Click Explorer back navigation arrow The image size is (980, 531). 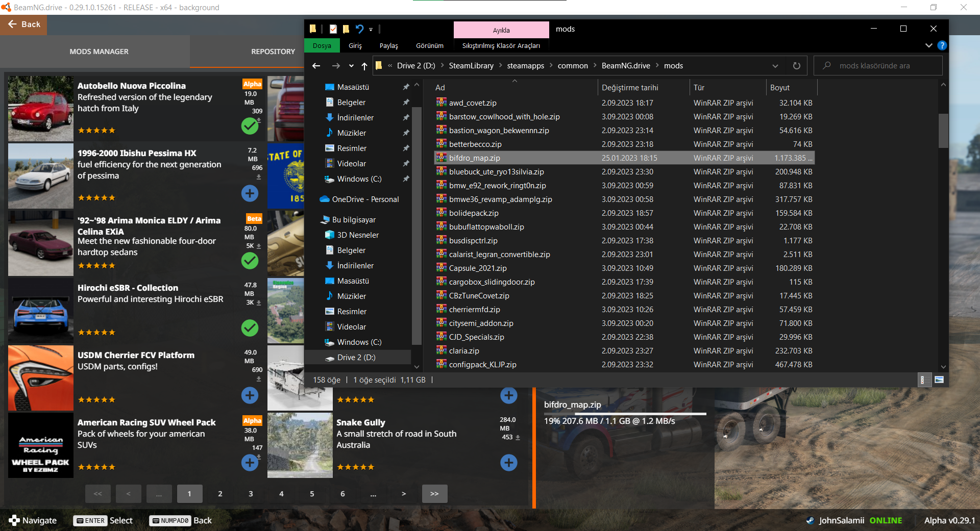[316, 66]
